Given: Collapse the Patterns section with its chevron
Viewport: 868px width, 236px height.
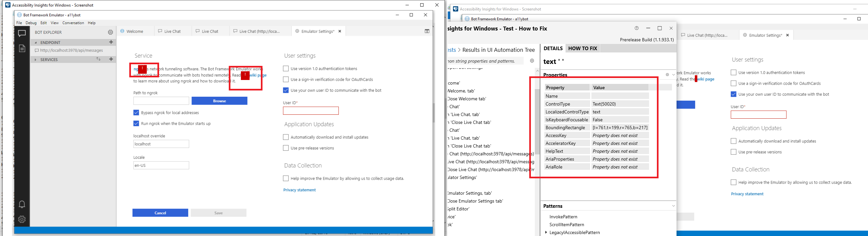Looking at the screenshot, I should [673, 206].
